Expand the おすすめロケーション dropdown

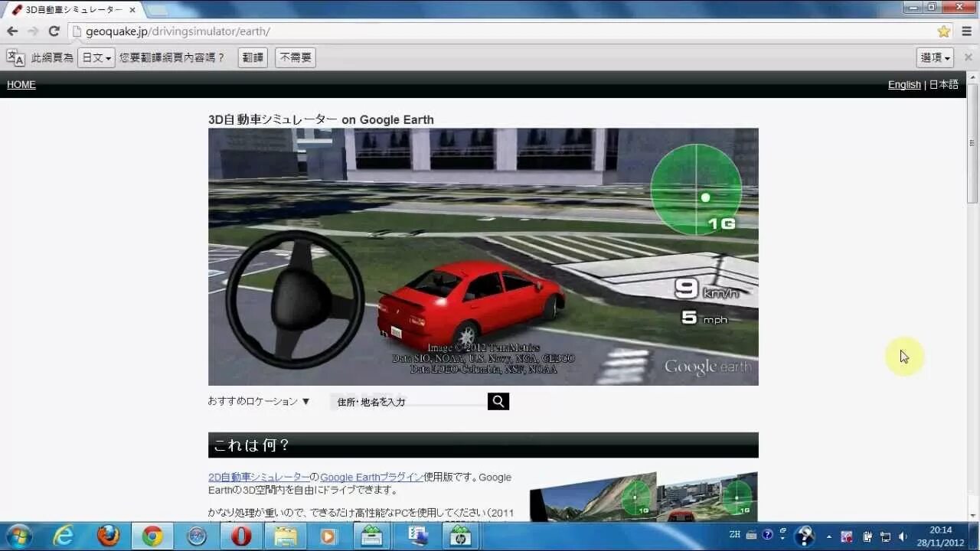[x=259, y=401]
